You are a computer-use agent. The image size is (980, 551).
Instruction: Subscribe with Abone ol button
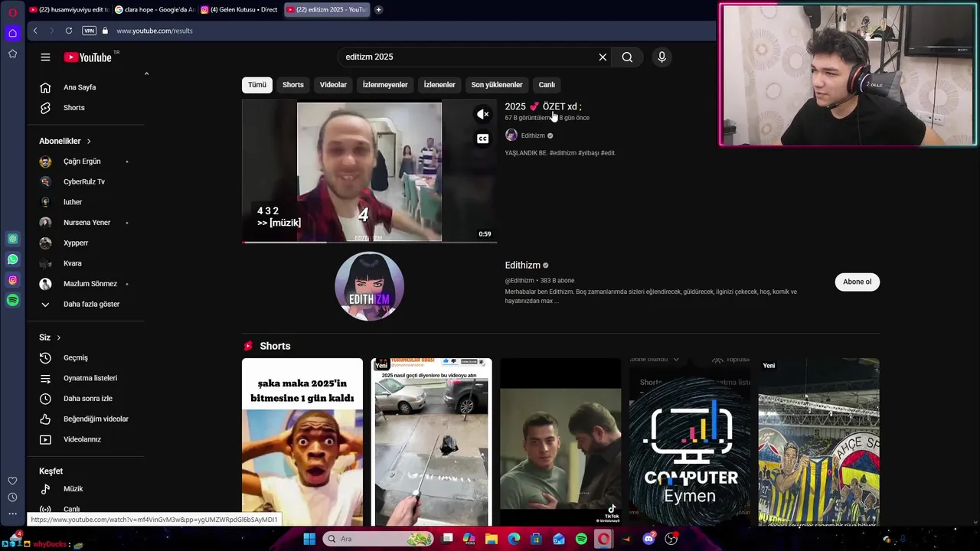pyautogui.click(x=857, y=282)
